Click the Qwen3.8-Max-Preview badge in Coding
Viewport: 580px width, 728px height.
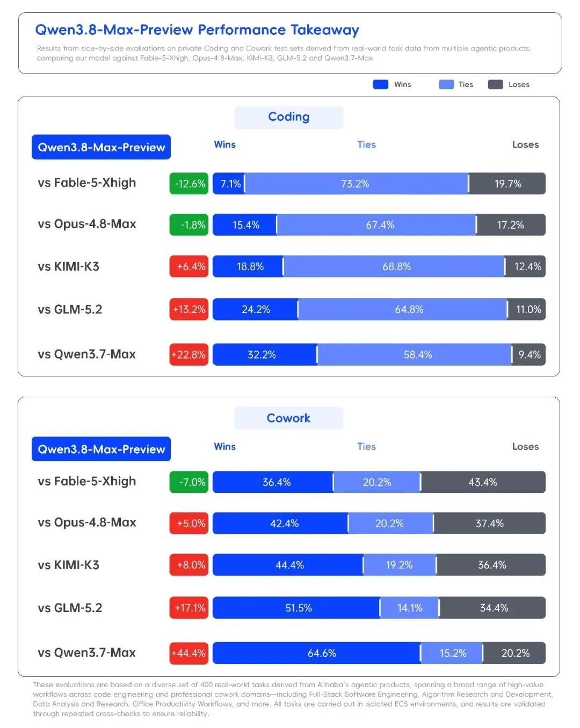click(x=101, y=147)
